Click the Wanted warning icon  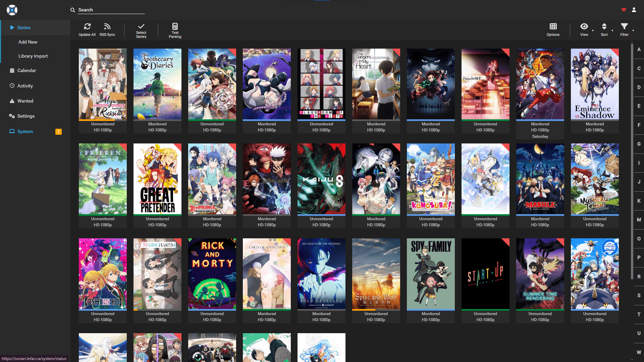[11, 101]
